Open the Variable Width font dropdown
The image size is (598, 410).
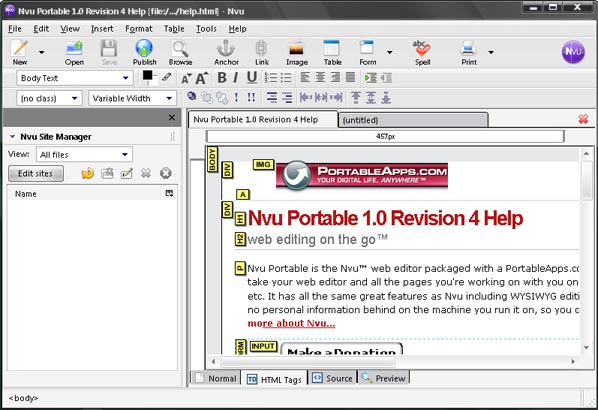(x=132, y=98)
